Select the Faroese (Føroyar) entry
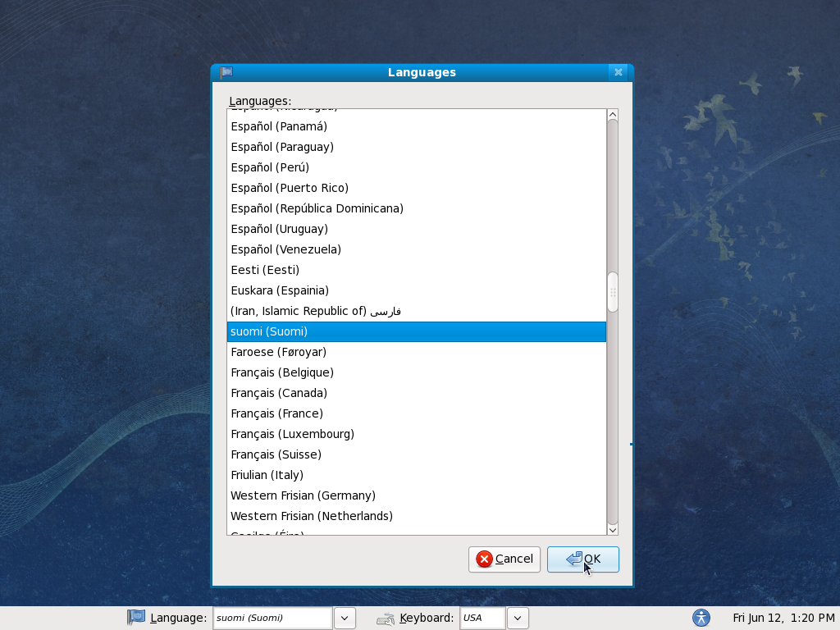840x630 pixels. point(279,352)
